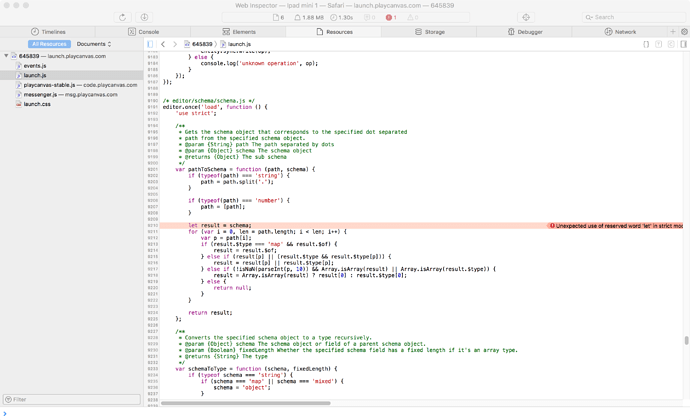Open the Documents type dropdown
Image resolution: width=690 pixels, height=420 pixels.
94,44
